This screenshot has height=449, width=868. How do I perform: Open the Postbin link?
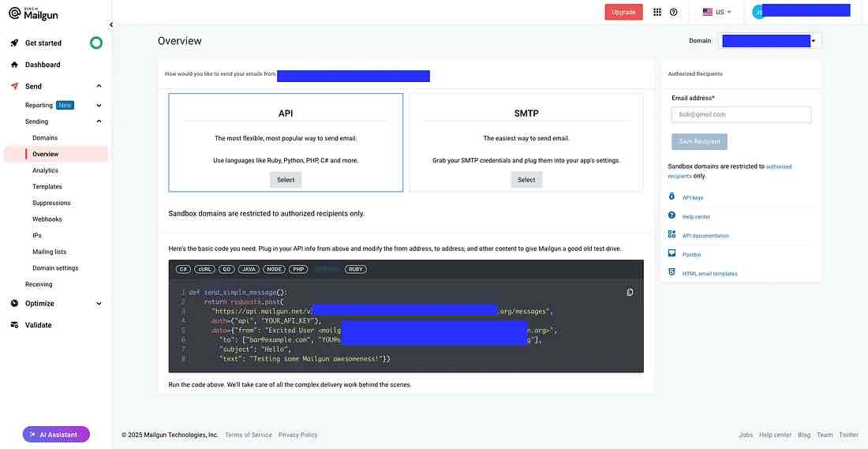tap(691, 255)
